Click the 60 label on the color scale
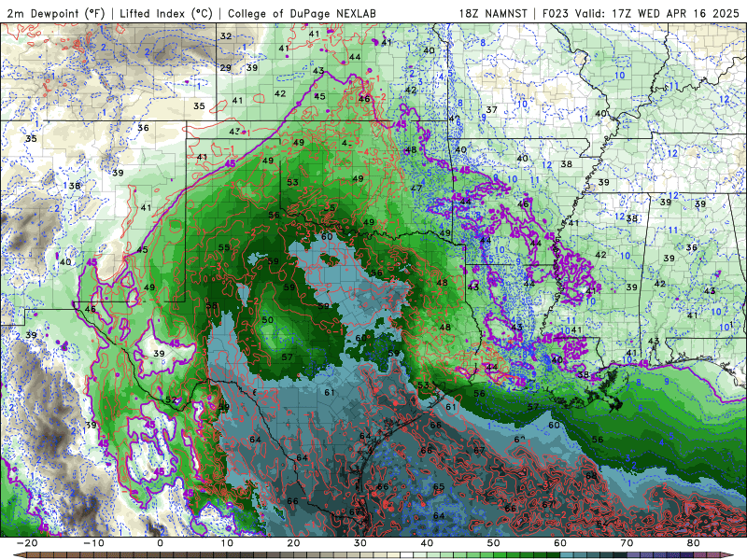The width and height of the screenshot is (747, 560). pyautogui.click(x=560, y=543)
